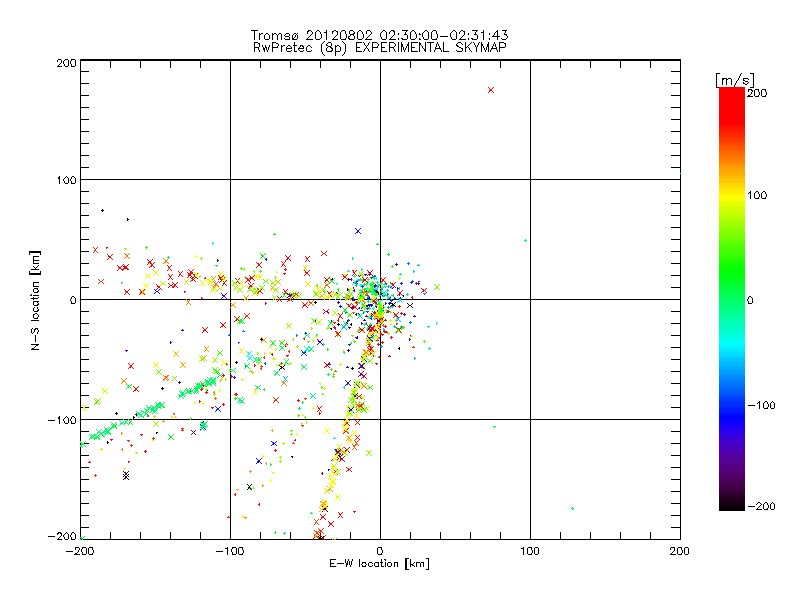Click the -200 label beside the colorbar
The width and height of the screenshot is (800, 600).
pos(761,506)
